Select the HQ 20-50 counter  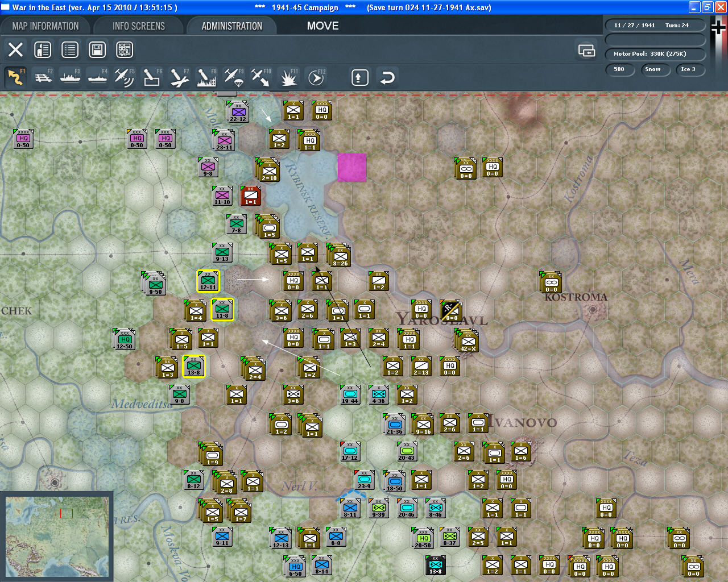tap(423, 538)
